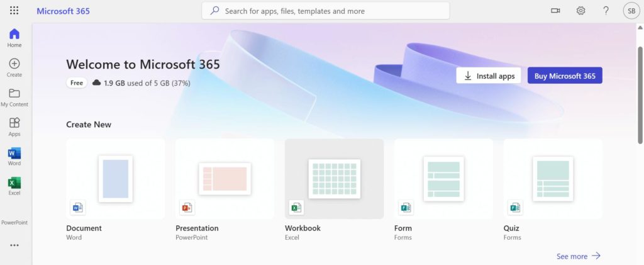
Task: Open My Content folder in sidebar
Action: click(x=14, y=98)
